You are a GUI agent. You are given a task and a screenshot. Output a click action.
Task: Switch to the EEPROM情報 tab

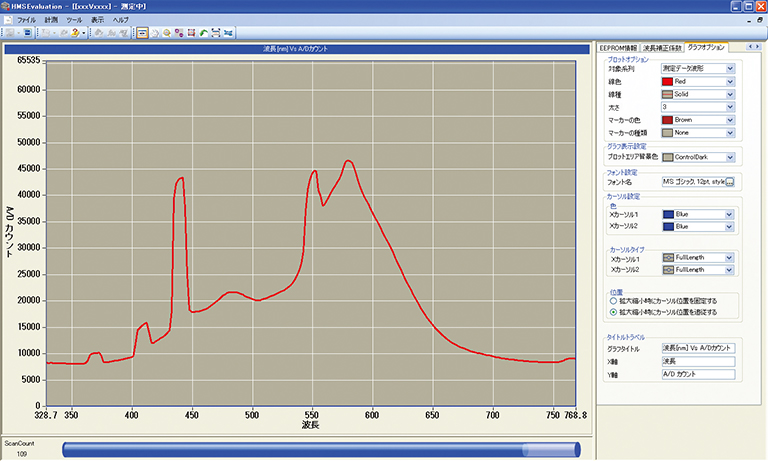tap(619, 48)
